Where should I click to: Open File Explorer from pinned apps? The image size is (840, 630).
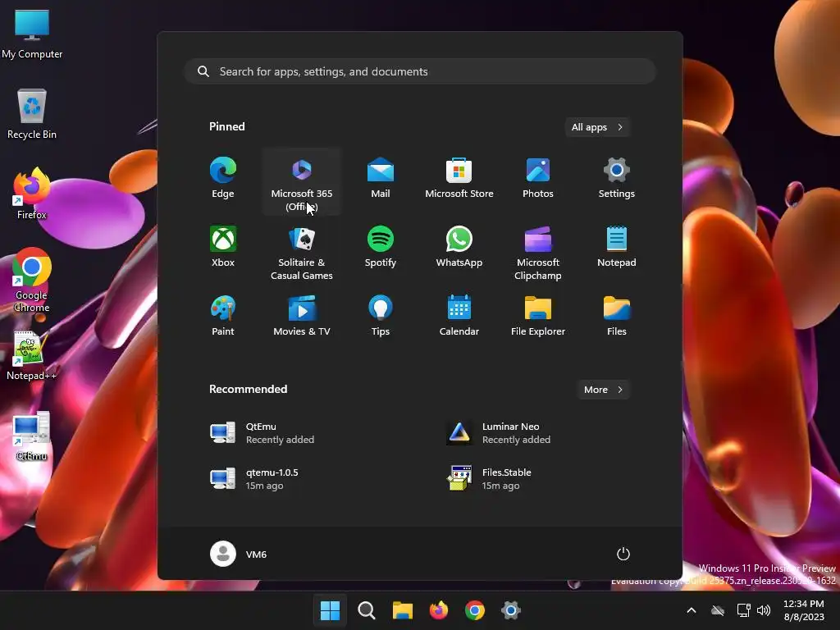(538, 316)
